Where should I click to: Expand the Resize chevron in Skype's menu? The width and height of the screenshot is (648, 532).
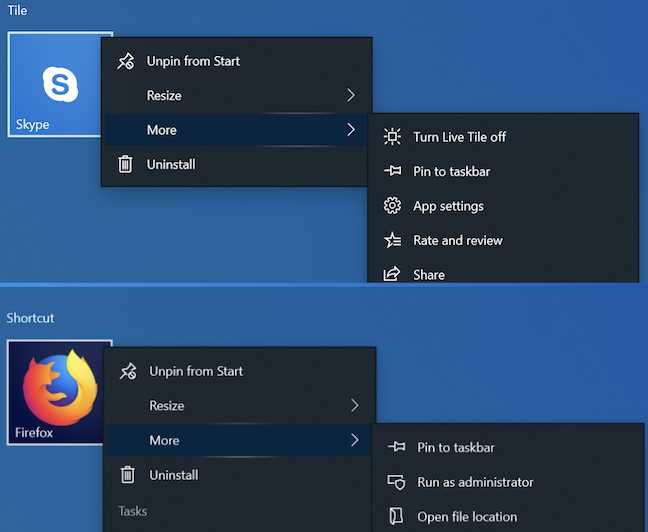point(350,95)
